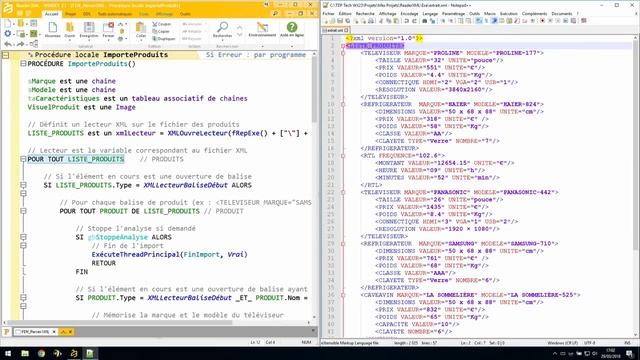
Task: Collapse LISTE_PRODUITS node on line 2
Action: pos(343,46)
